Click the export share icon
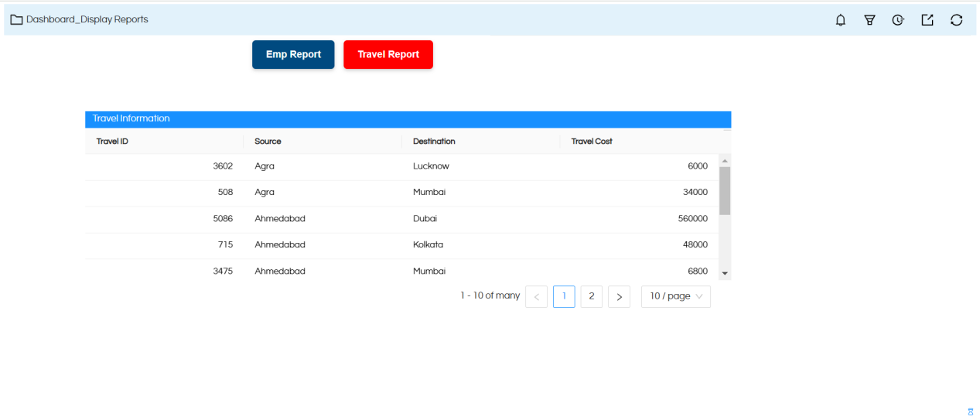 point(927,20)
